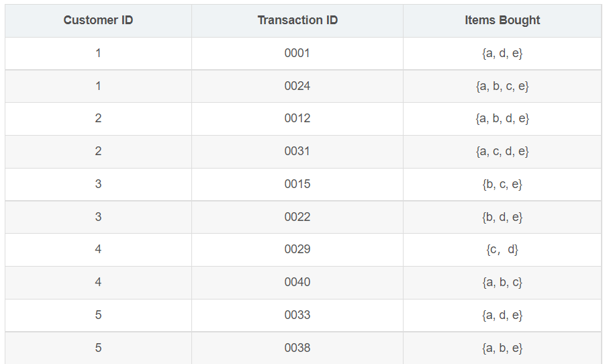The image size is (607, 364).
Task: Select transaction ID 0001 cell
Action: 297,54
